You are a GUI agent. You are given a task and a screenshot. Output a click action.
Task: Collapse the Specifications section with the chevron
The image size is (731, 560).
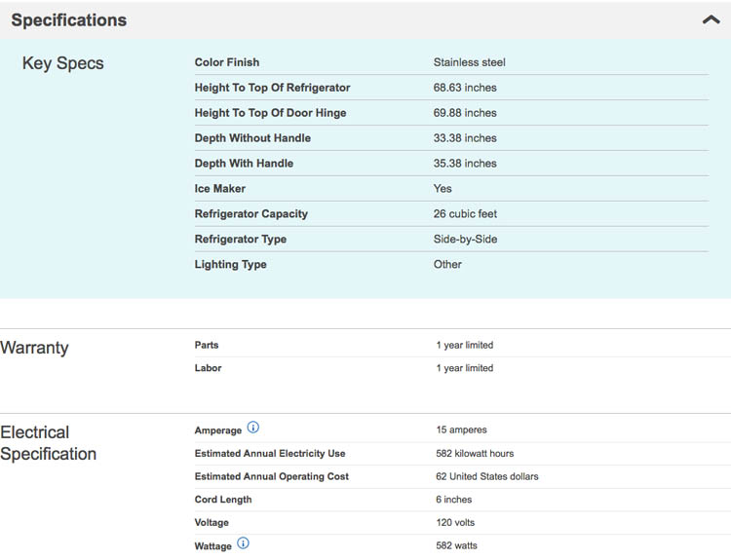coord(711,19)
